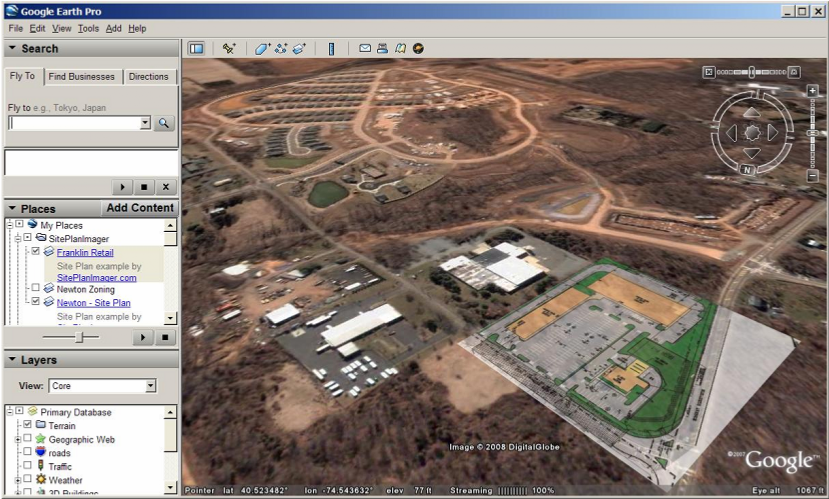Collapse the Primary Database tree node
This screenshot has height=499, width=829.
[9, 411]
